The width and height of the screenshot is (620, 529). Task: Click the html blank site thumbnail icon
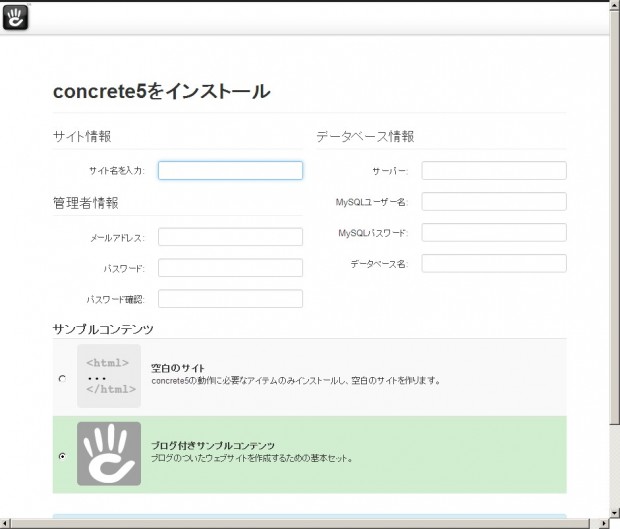[109, 376]
